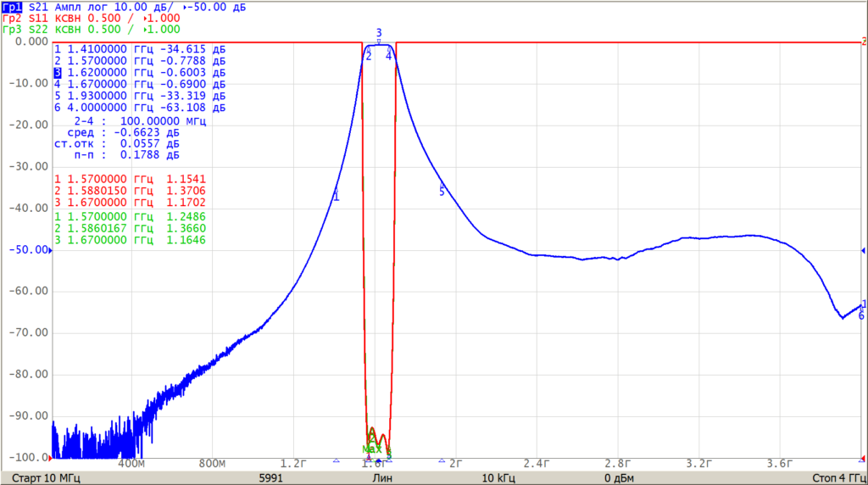The height and width of the screenshot is (485, 868).
Task: Click marker 3 at the passband peak
Action: coord(379,35)
